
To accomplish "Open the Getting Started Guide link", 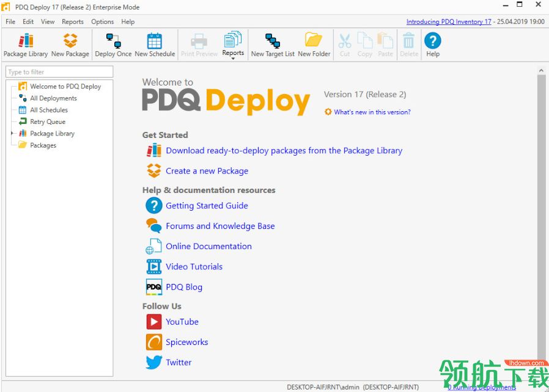I will tap(207, 206).
